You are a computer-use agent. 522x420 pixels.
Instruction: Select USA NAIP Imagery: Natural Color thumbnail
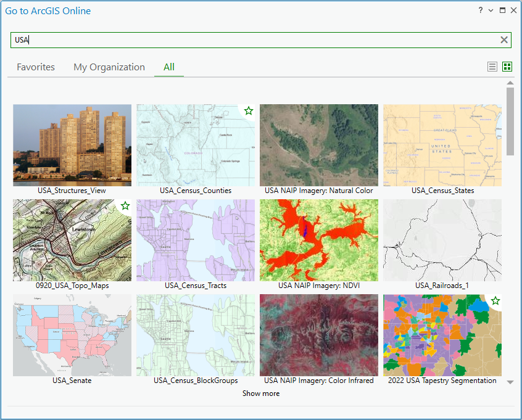(319, 145)
